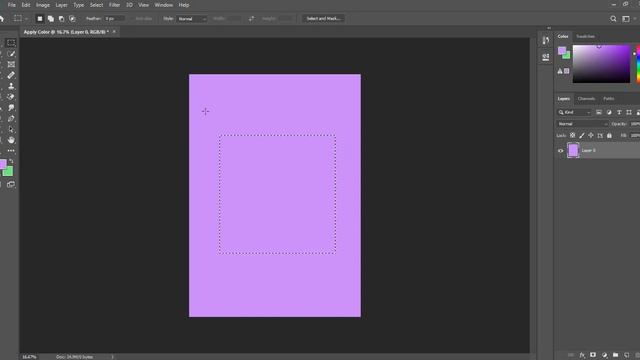Image resolution: width=640 pixels, height=360 pixels.
Task: Click the New selection mode icon
Action: 40,19
